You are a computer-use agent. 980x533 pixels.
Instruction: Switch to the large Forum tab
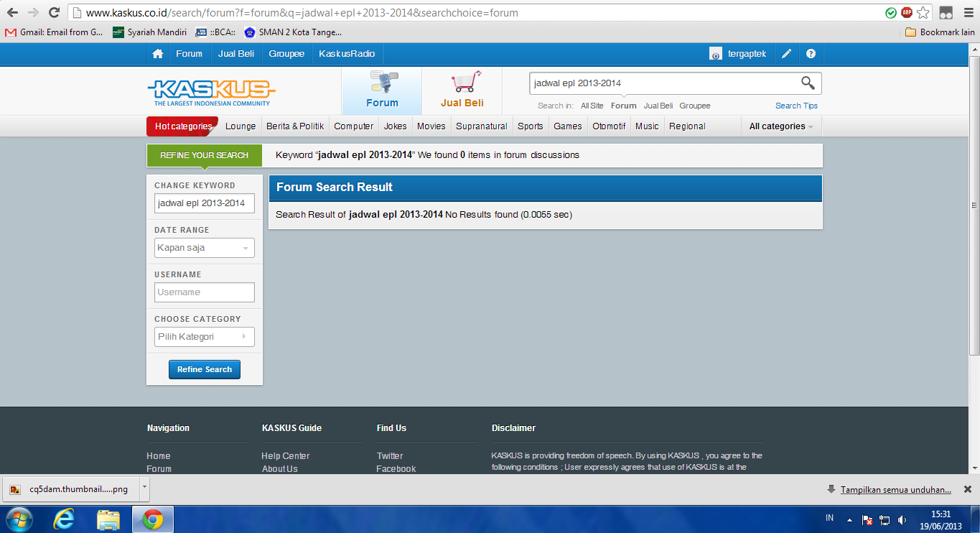click(x=382, y=91)
